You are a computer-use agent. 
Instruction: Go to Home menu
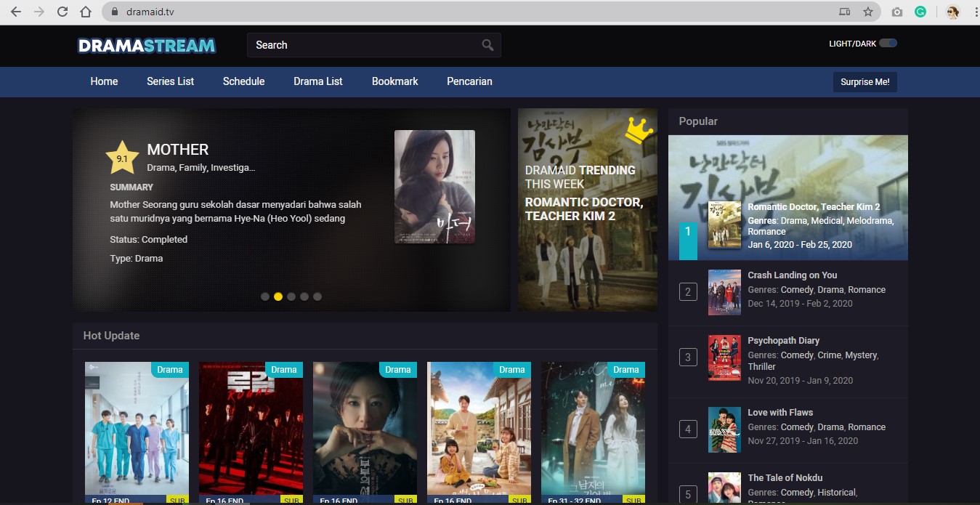104,81
